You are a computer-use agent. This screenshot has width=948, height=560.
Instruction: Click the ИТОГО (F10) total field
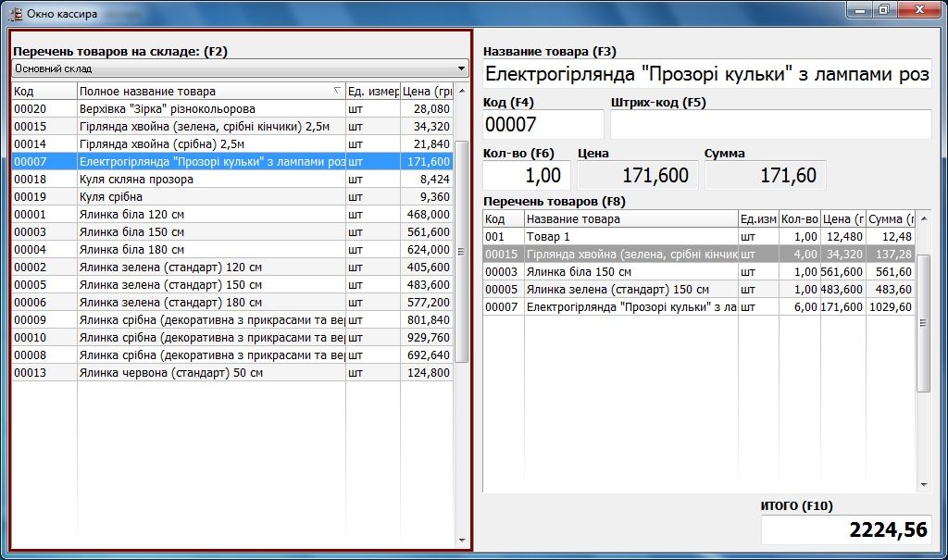click(x=846, y=529)
